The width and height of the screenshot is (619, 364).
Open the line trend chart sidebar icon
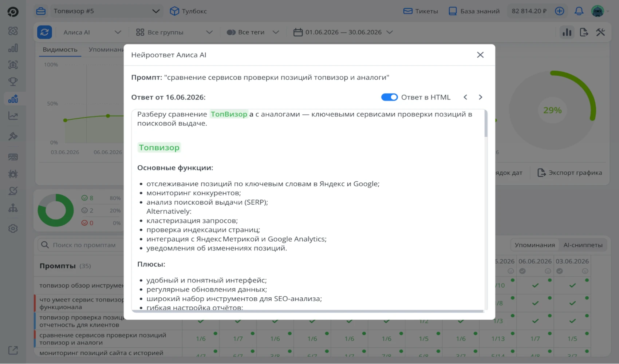[x=13, y=116]
